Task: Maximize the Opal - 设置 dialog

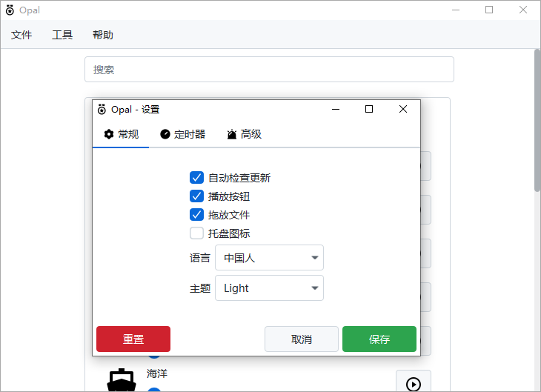Action: (369, 109)
